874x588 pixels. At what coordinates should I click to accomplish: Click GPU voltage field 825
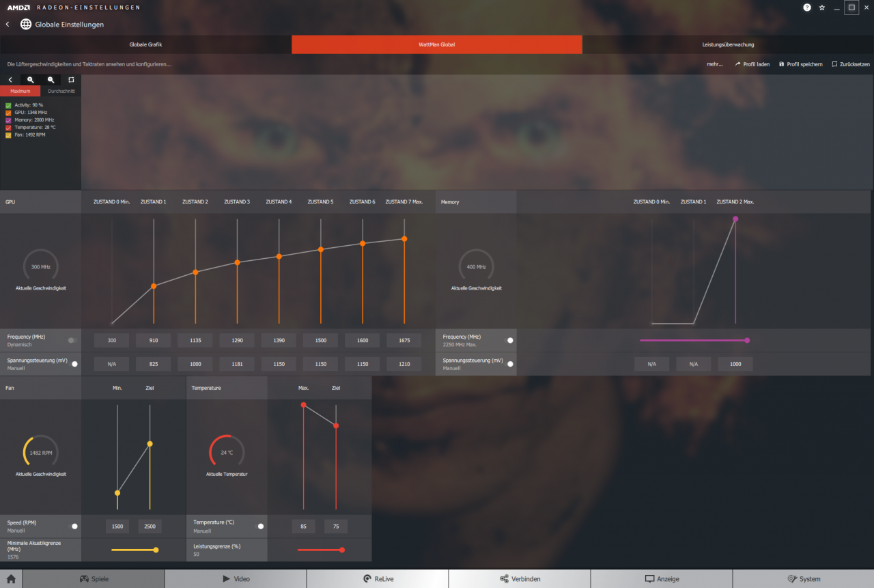[153, 364]
